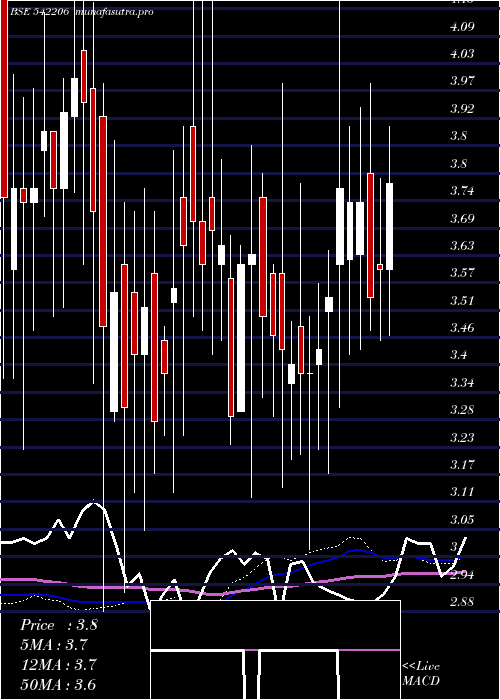
Task: Click the 3.74 price axis label
Action: coord(462,191)
